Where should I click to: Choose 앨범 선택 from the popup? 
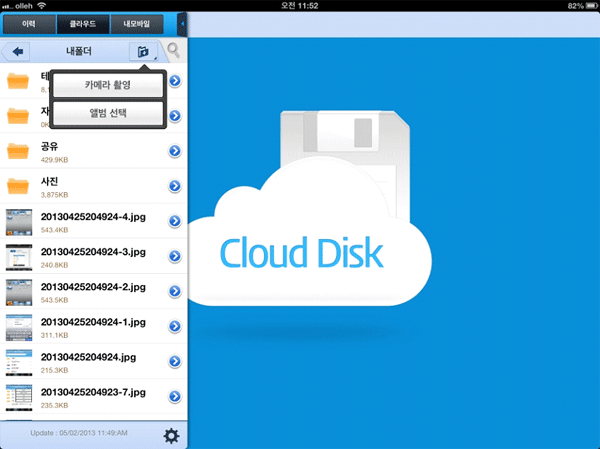click(108, 113)
